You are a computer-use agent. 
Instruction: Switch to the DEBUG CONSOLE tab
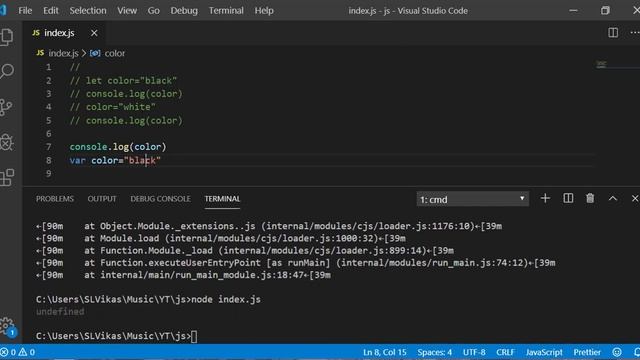pos(160,199)
